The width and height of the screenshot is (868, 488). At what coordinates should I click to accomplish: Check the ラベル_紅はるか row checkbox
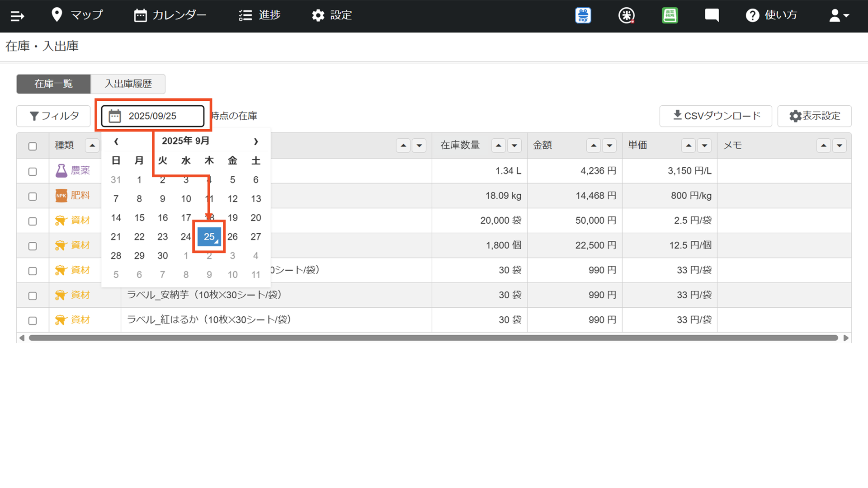pyautogui.click(x=33, y=321)
